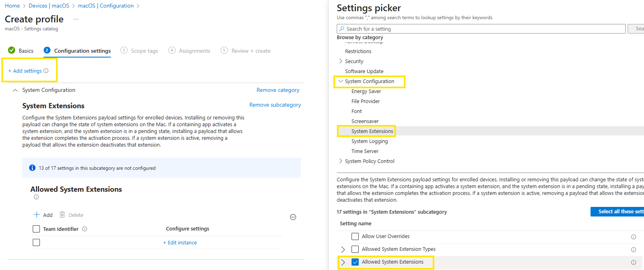Click the Remove category link
644x270 pixels.
[278, 90]
